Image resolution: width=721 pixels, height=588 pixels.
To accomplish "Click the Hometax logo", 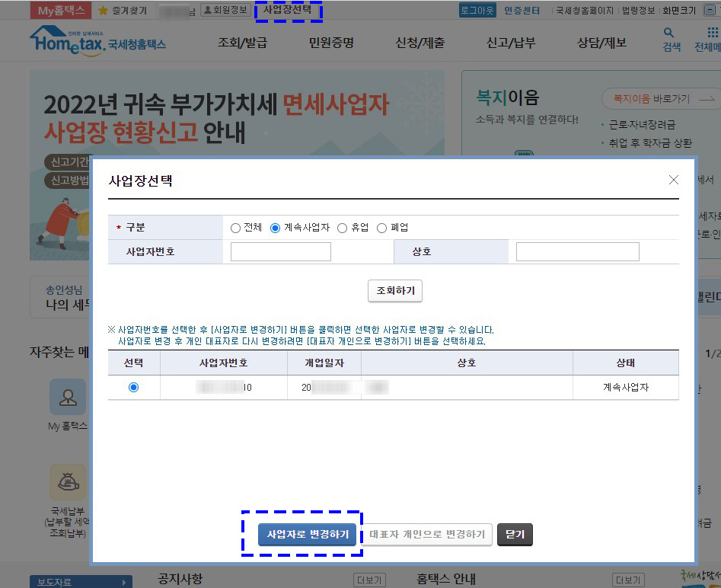I will click(x=97, y=41).
